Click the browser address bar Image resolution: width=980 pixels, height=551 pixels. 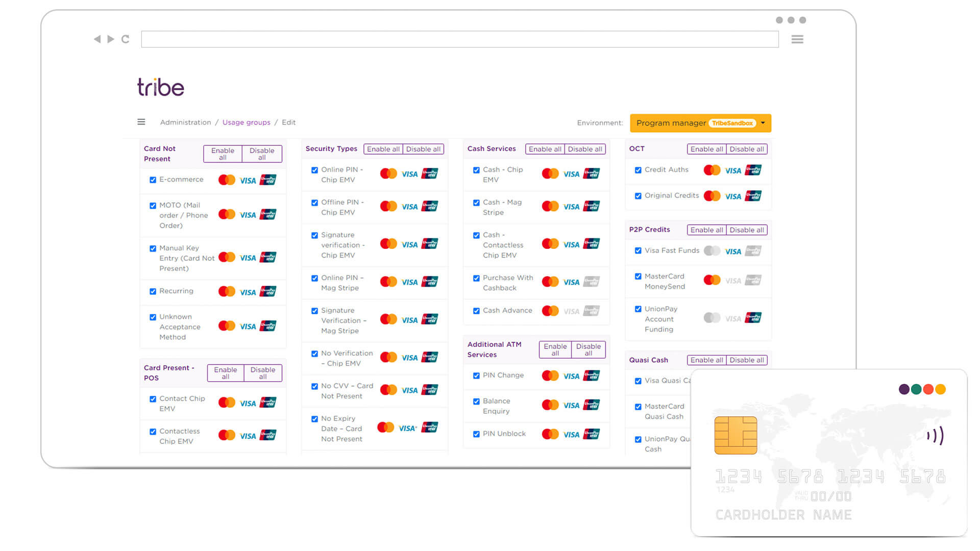(460, 39)
